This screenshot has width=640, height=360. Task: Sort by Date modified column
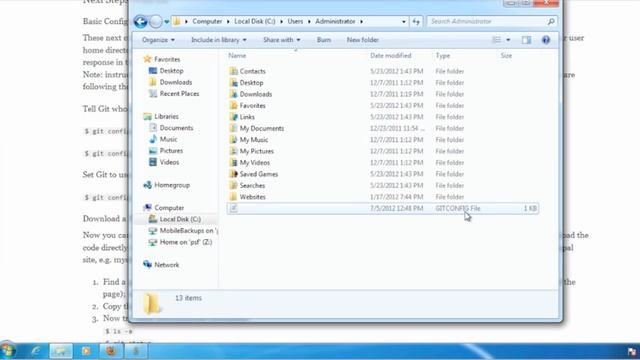(391, 56)
